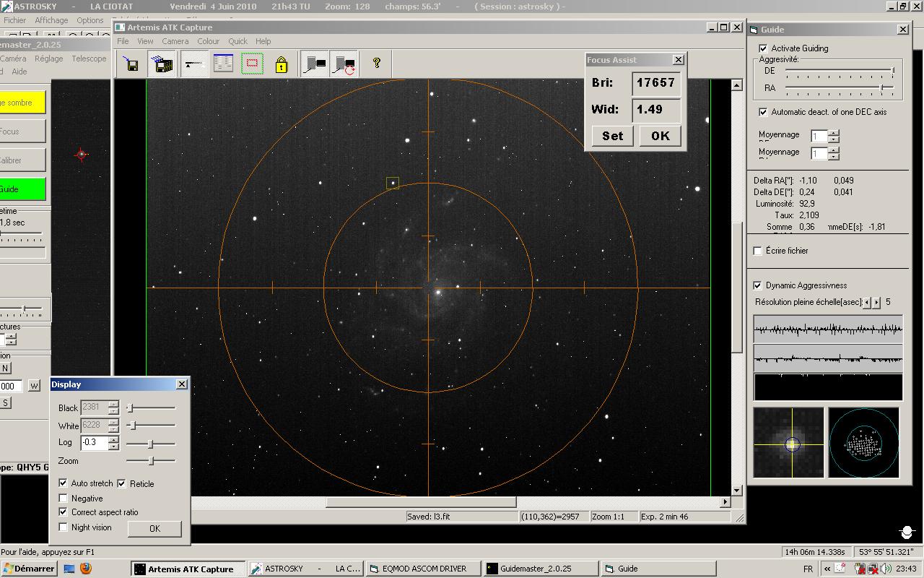This screenshot has width=924, height=578.
Task: Click the save image floppy icon
Action: click(131, 64)
